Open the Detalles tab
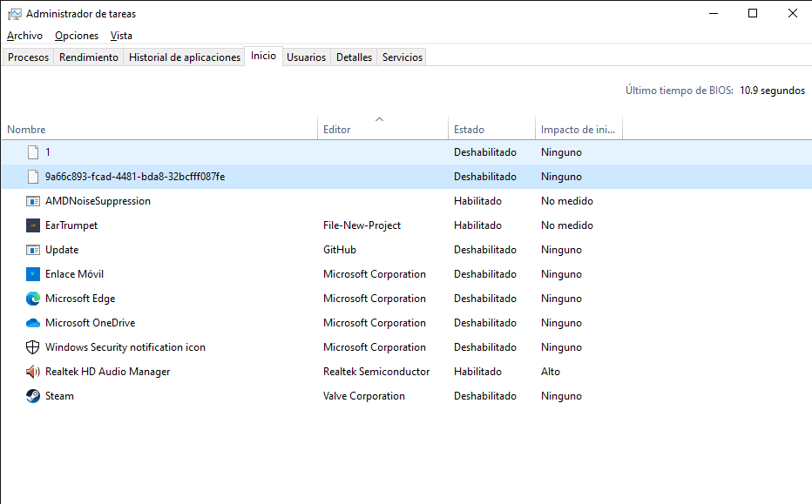The width and height of the screenshot is (812, 504). 354,57
